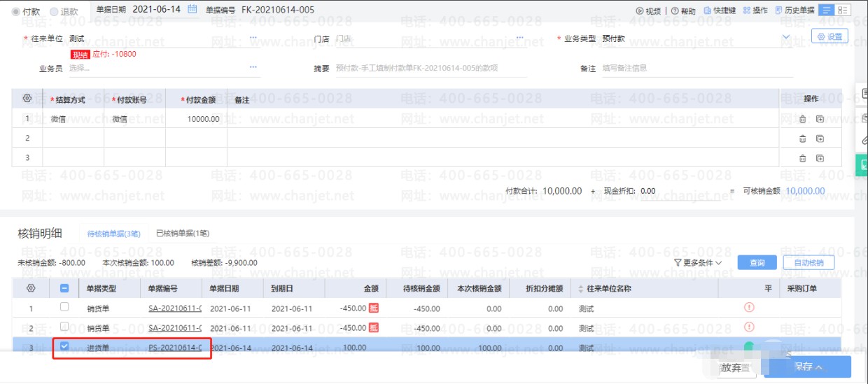This screenshot has height=384, width=868.
Task: Open 往来单位 lookup ellipsis
Action: [253, 38]
